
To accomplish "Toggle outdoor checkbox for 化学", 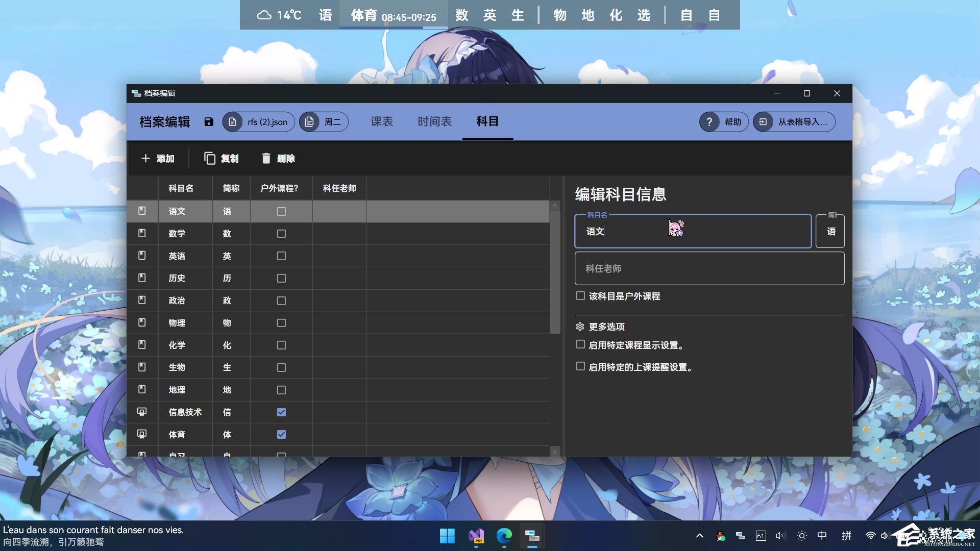I will (x=281, y=345).
